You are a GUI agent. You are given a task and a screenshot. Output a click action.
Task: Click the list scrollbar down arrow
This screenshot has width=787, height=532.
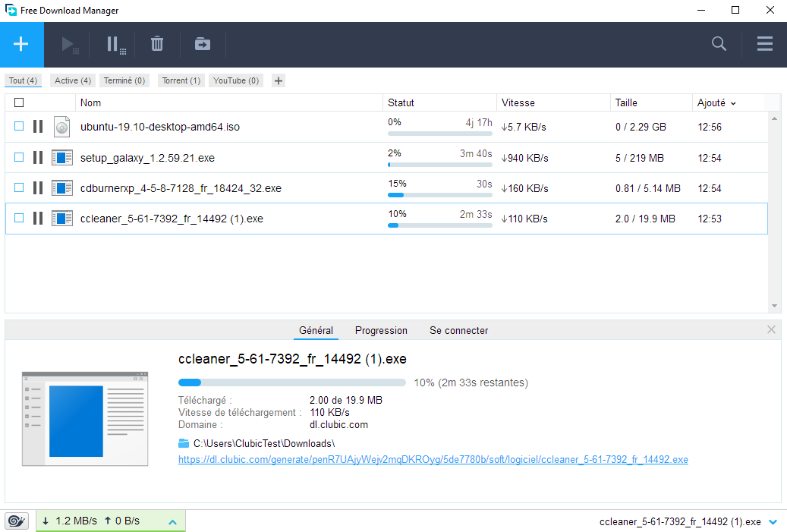[774, 306]
